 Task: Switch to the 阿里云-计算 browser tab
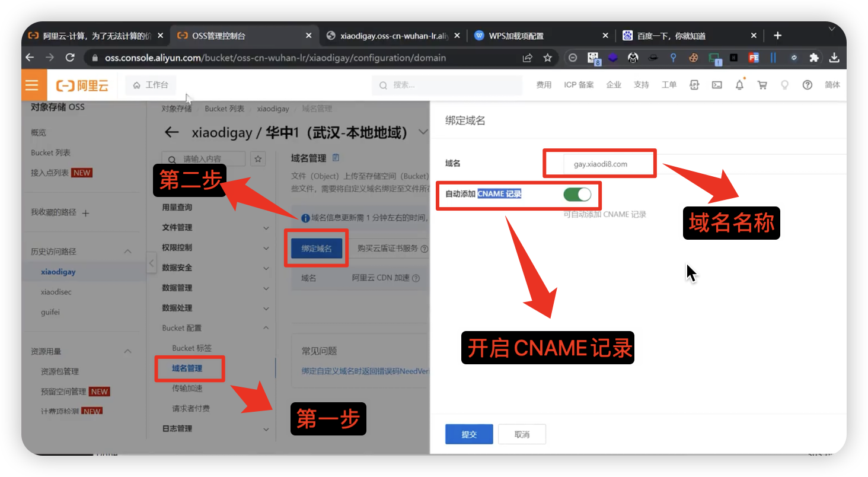96,36
